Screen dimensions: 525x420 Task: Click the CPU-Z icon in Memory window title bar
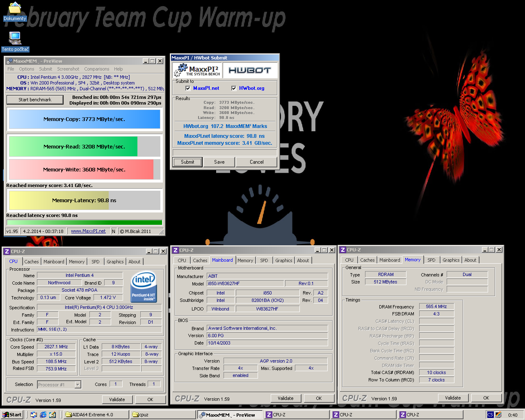[x=343, y=250]
